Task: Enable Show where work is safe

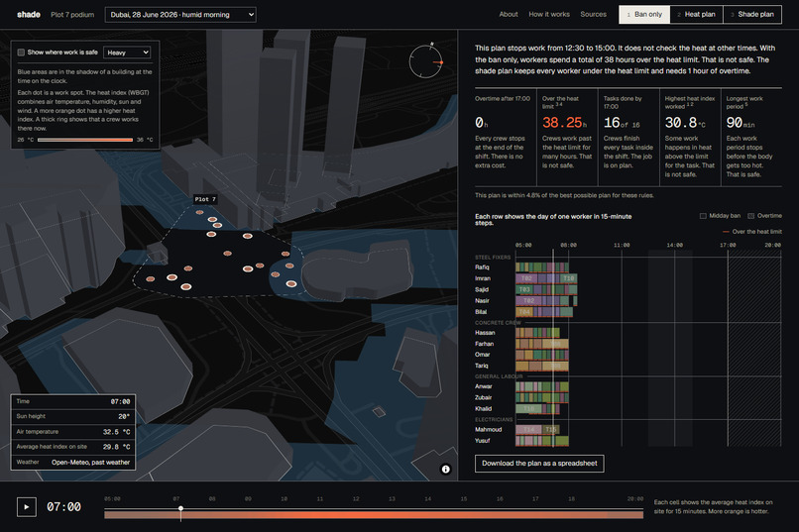Action: click(x=21, y=53)
